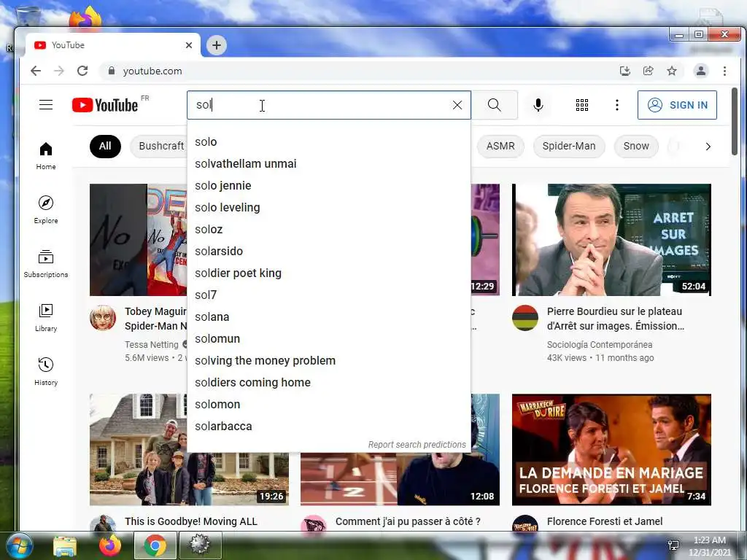747x560 pixels.
Task: Open Subscriptions in the sidebar
Action: pos(46,264)
